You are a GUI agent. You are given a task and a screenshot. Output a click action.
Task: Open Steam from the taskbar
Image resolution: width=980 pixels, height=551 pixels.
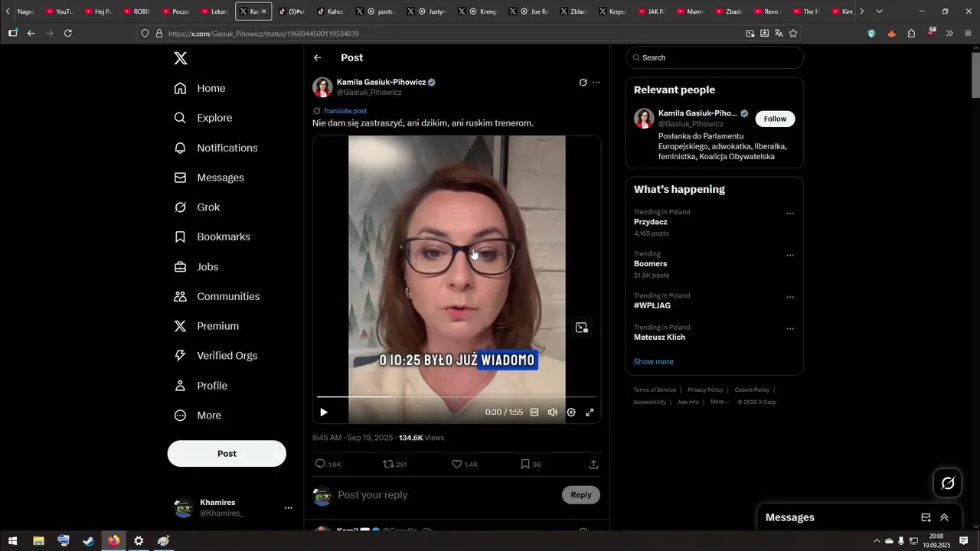pyautogui.click(x=89, y=541)
